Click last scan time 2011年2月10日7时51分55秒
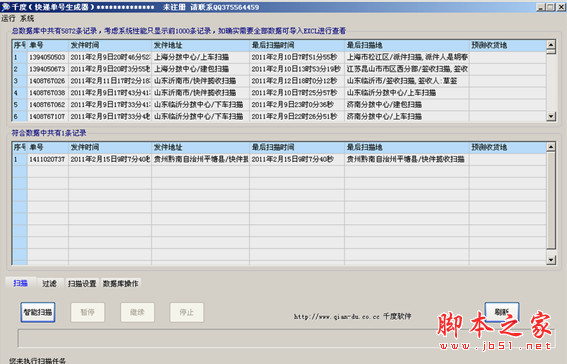The width and height of the screenshot is (567, 364). [297, 57]
